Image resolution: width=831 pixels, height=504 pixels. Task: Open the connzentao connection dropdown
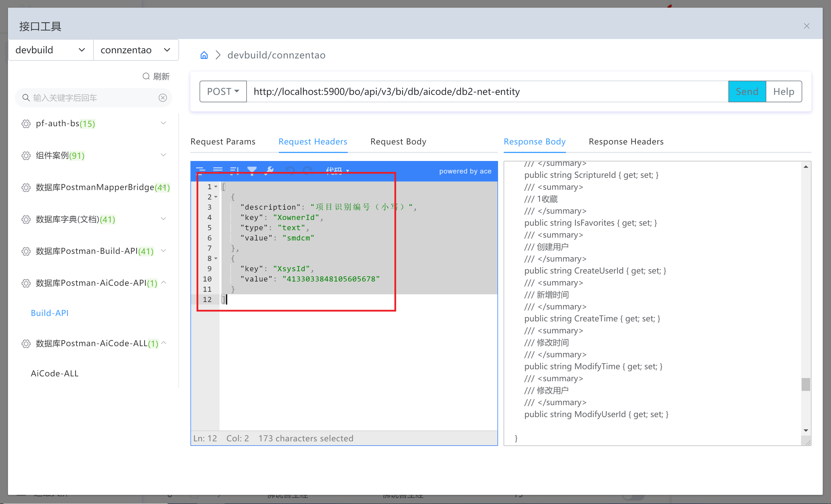pos(136,50)
